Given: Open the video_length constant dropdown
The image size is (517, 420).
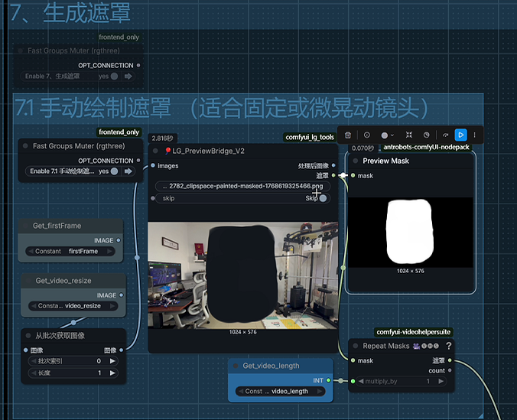Looking at the screenshot, I should (x=280, y=391).
